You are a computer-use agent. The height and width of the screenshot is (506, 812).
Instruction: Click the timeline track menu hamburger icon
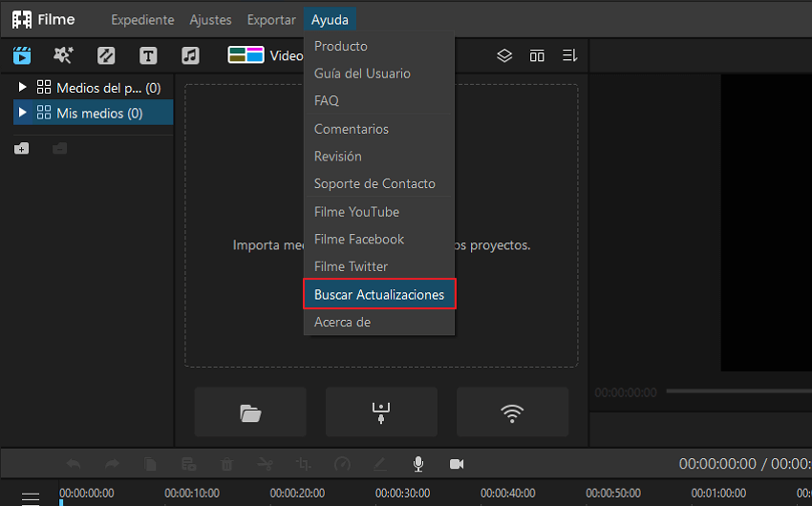tap(31, 498)
